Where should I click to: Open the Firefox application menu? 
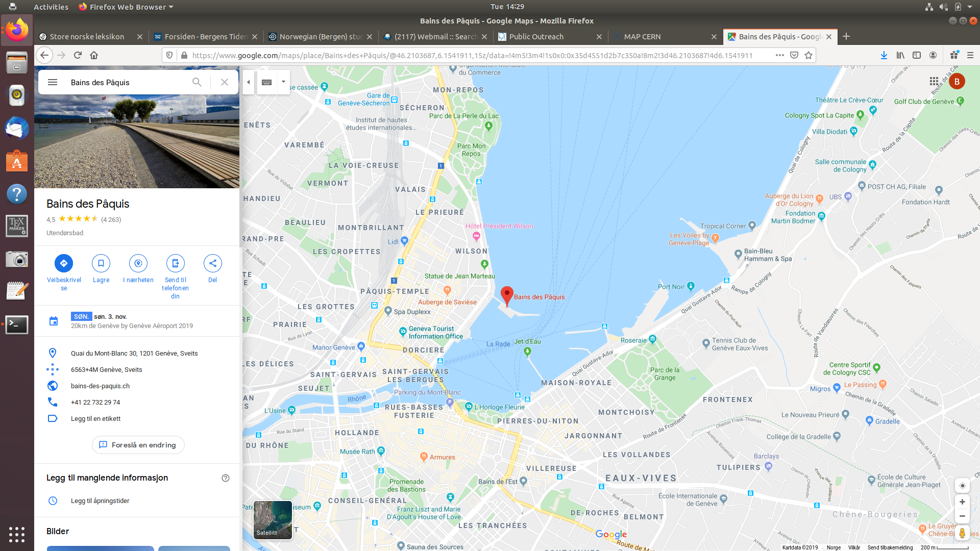[970, 55]
